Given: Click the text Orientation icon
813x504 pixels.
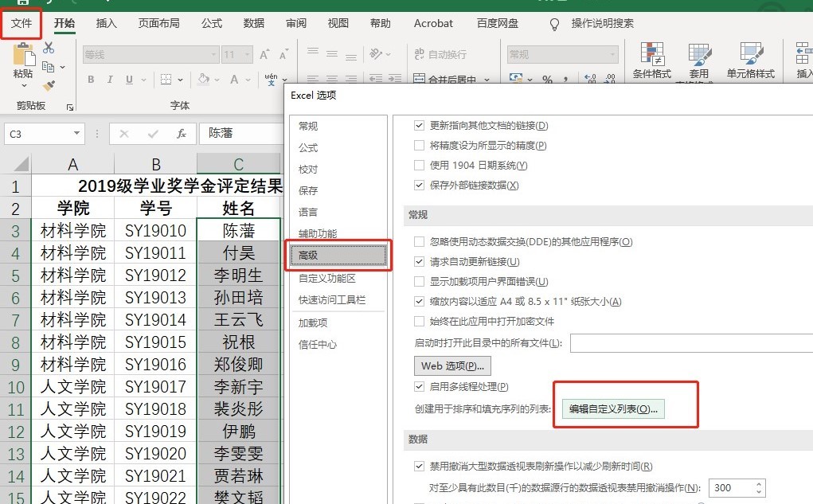Looking at the screenshot, I should [376, 54].
